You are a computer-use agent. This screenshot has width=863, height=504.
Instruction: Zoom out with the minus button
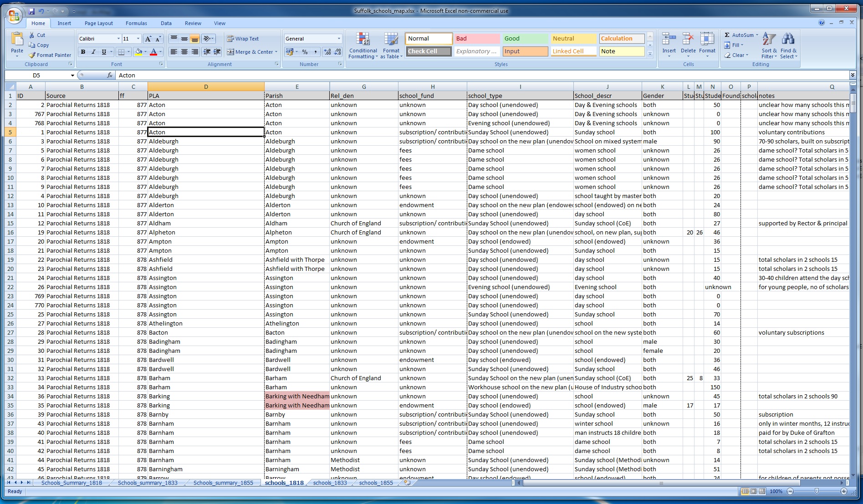point(790,491)
